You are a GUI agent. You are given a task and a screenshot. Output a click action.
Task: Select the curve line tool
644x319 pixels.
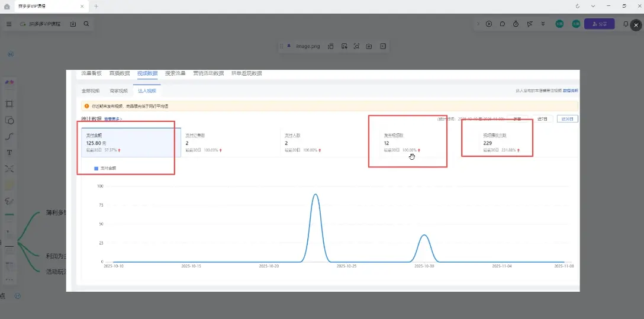pyautogui.click(x=9, y=136)
